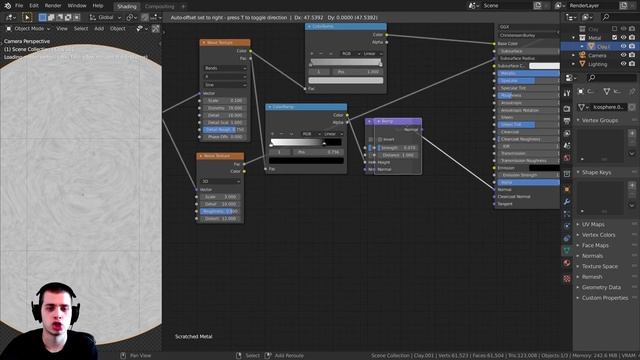Open the Bands type dropdown in Wave Texture
640x360 pixels.
click(x=225, y=68)
